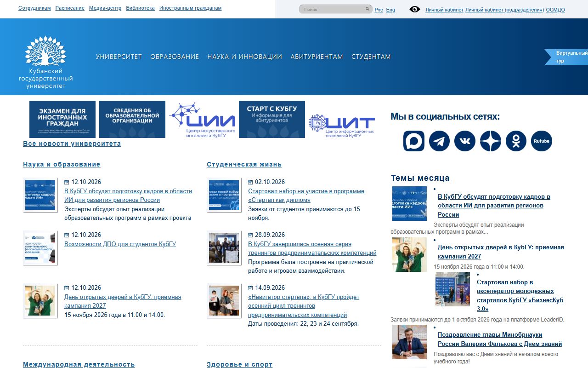Open the 'Старт с КубГУ' banner

pyautogui.click(x=272, y=120)
